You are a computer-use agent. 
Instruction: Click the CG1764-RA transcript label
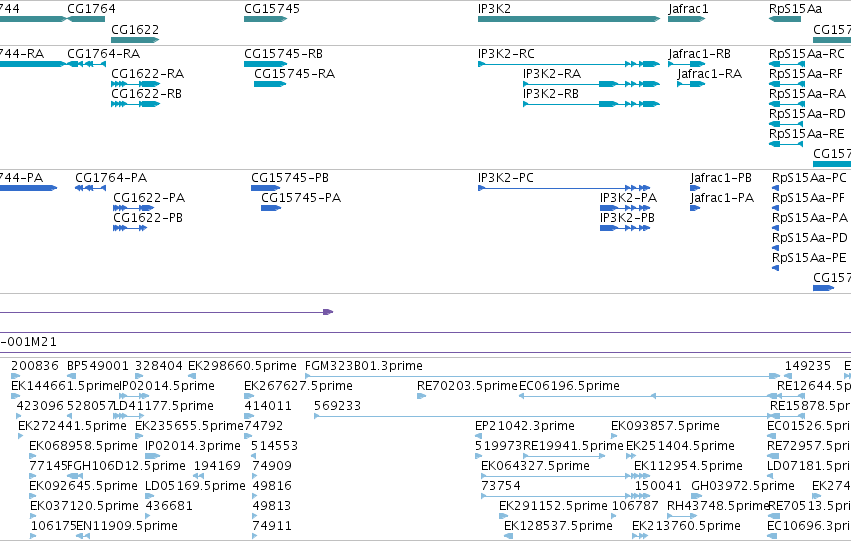(x=104, y=54)
